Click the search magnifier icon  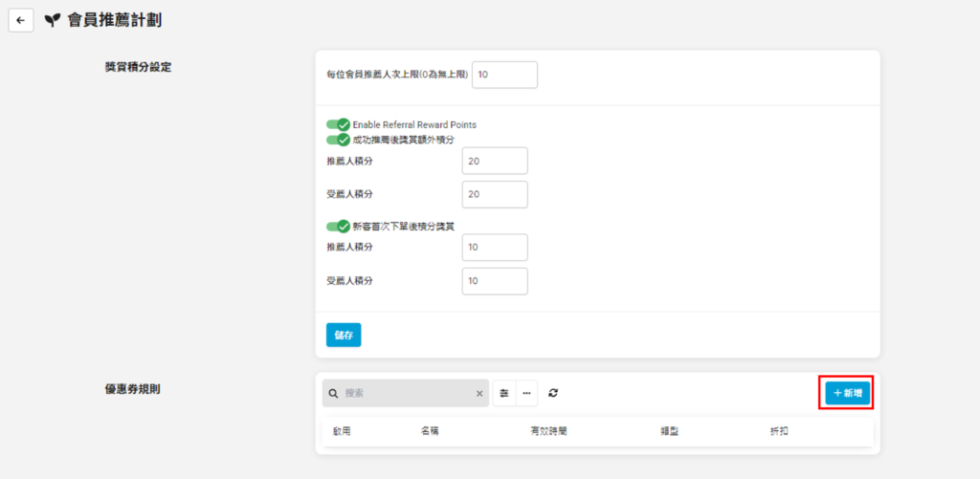tap(334, 393)
